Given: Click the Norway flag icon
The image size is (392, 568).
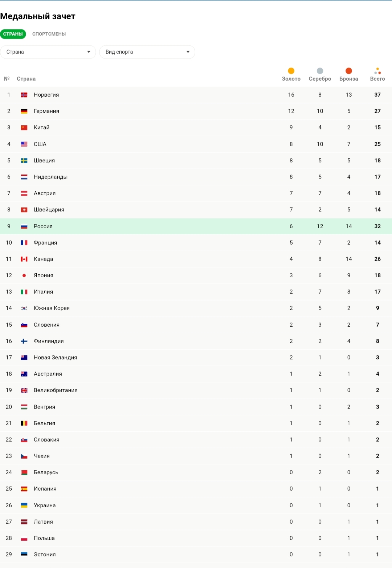Looking at the screenshot, I should [24, 95].
